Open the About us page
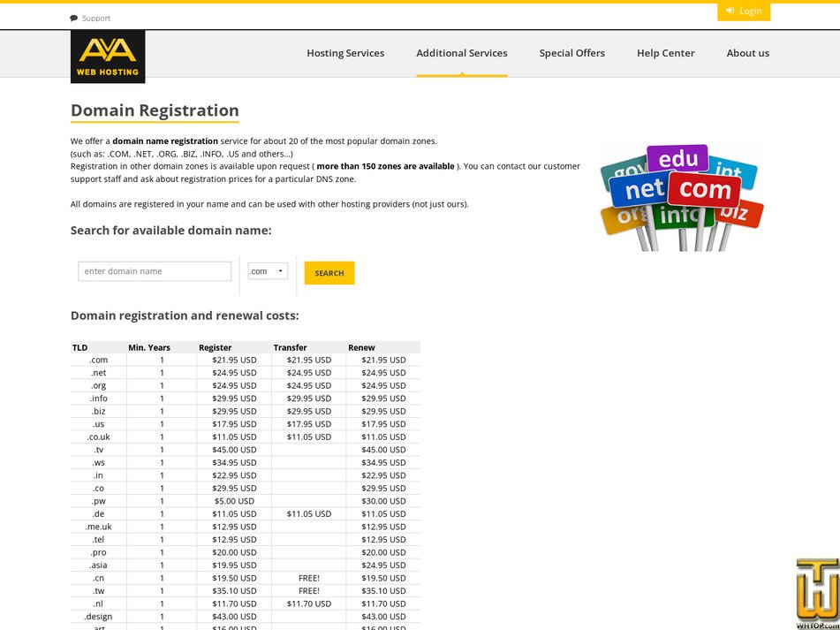The width and height of the screenshot is (840, 630). [x=747, y=53]
